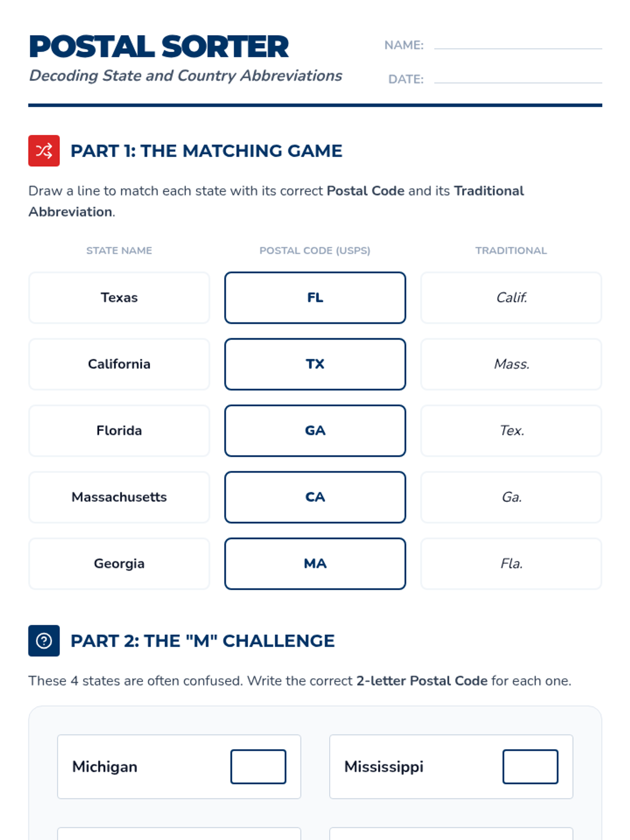Select the Florida state card
Screen dimensions: 630x840
(119, 430)
